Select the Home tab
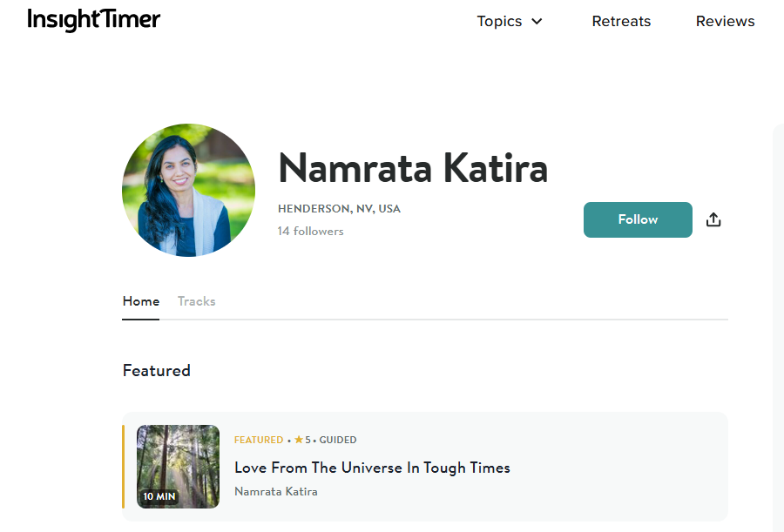The image size is (784, 532). 141,301
